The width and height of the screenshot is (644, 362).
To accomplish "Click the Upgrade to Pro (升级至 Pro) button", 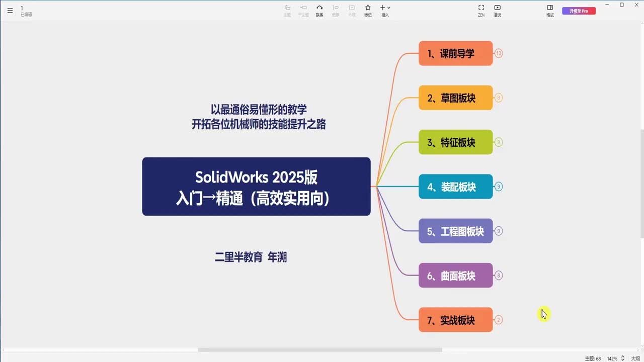I will pos(579,11).
